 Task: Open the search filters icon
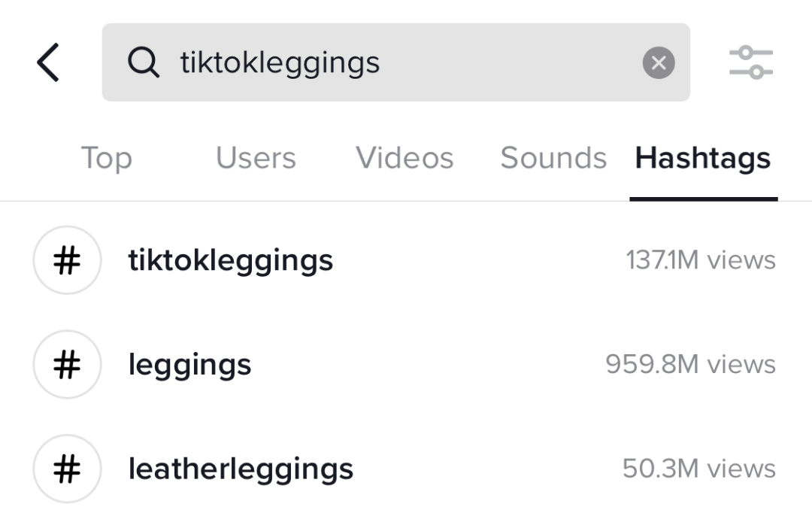click(750, 62)
